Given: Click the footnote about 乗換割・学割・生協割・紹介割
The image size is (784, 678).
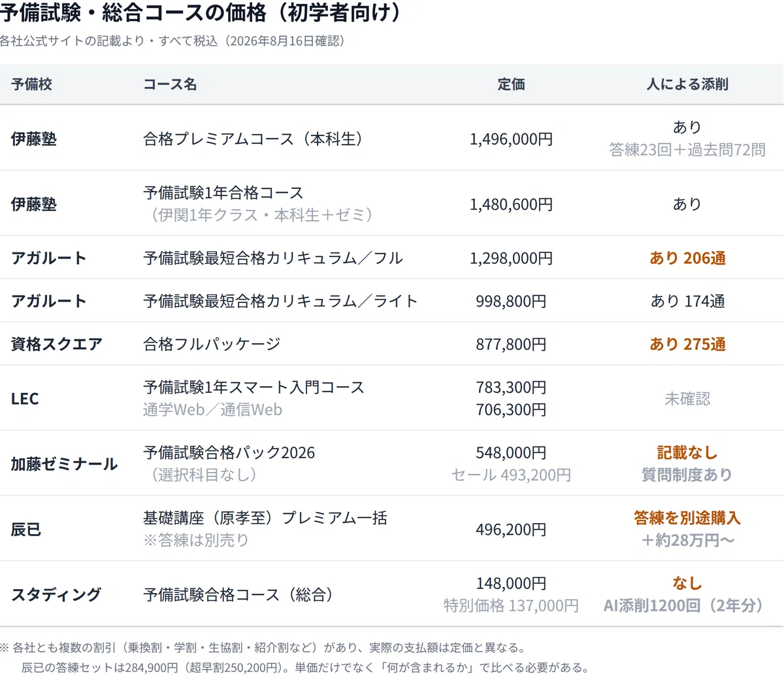Looking at the screenshot, I should [263, 648].
